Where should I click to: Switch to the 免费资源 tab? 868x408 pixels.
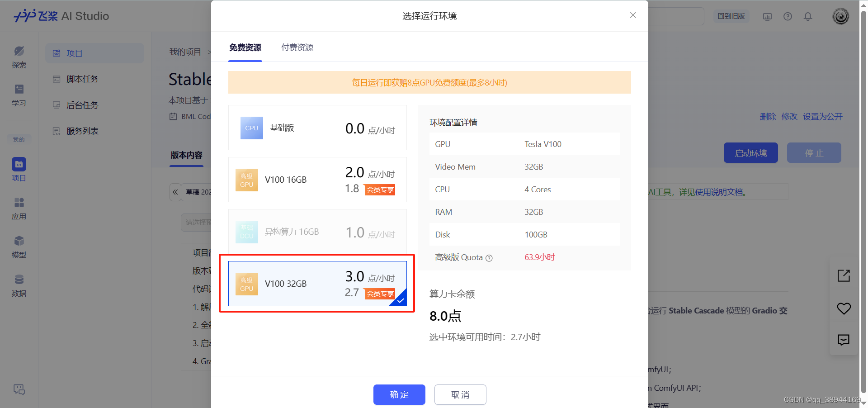(x=245, y=47)
